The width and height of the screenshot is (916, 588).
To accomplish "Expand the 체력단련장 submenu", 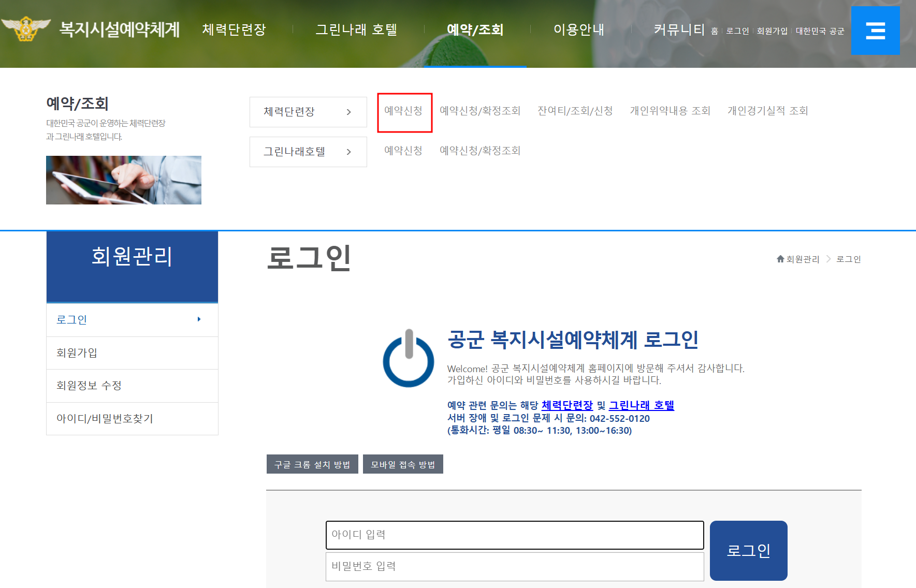I will [308, 112].
